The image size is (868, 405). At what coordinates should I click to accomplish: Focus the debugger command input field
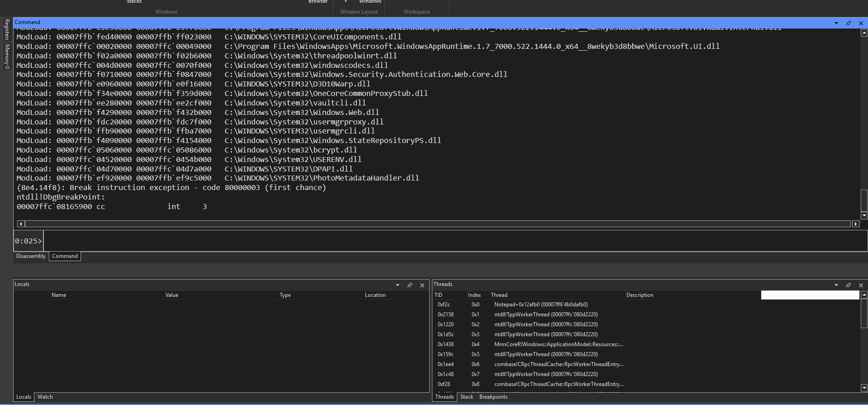[x=452, y=241]
